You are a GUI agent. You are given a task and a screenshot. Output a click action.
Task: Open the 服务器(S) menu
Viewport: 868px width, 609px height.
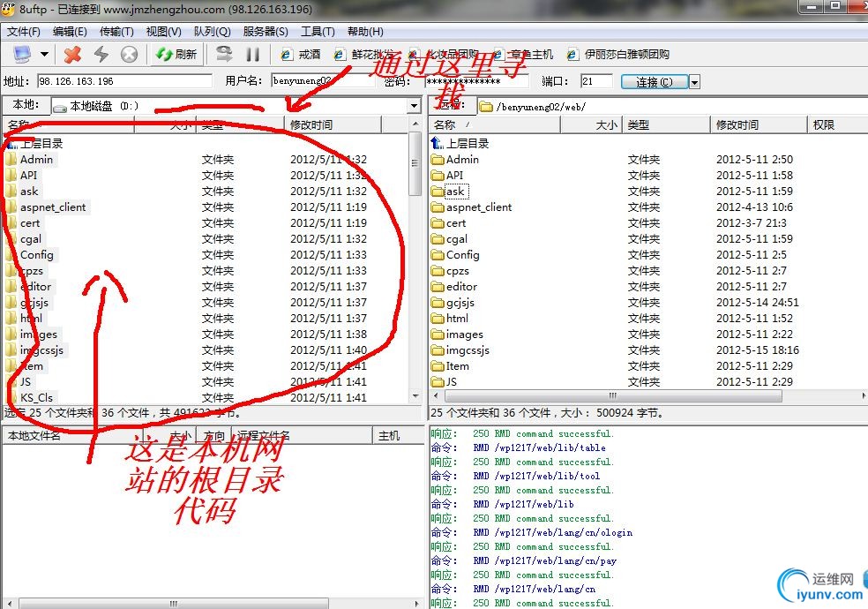tap(266, 32)
